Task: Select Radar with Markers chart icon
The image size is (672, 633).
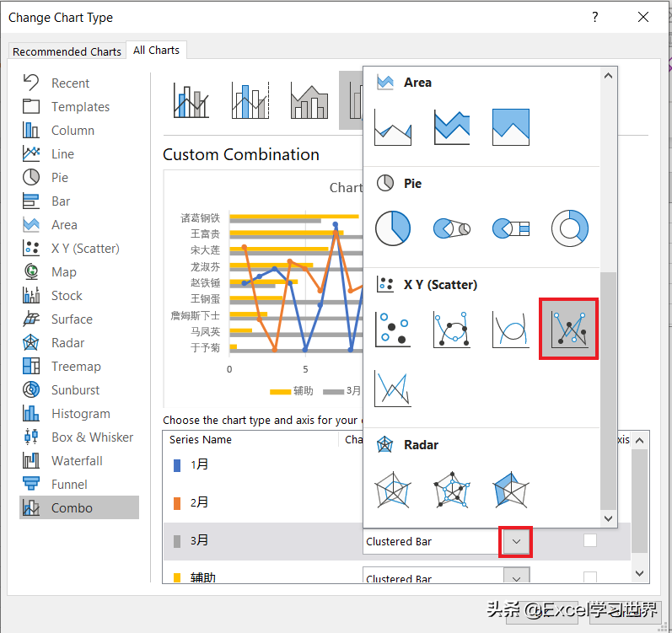Action: 452,490
